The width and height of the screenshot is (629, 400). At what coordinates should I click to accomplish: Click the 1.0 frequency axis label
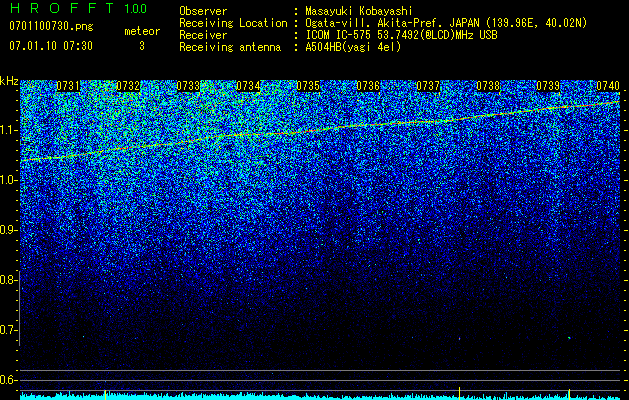tap(8, 180)
